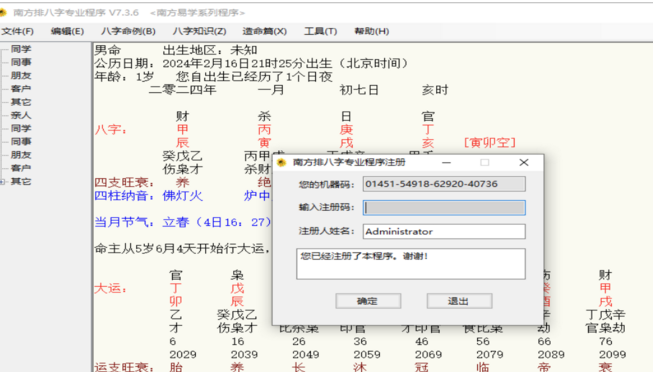Click the registration dialog title icon
Image resolution: width=653 pixels, height=372 pixels.
(x=282, y=162)
